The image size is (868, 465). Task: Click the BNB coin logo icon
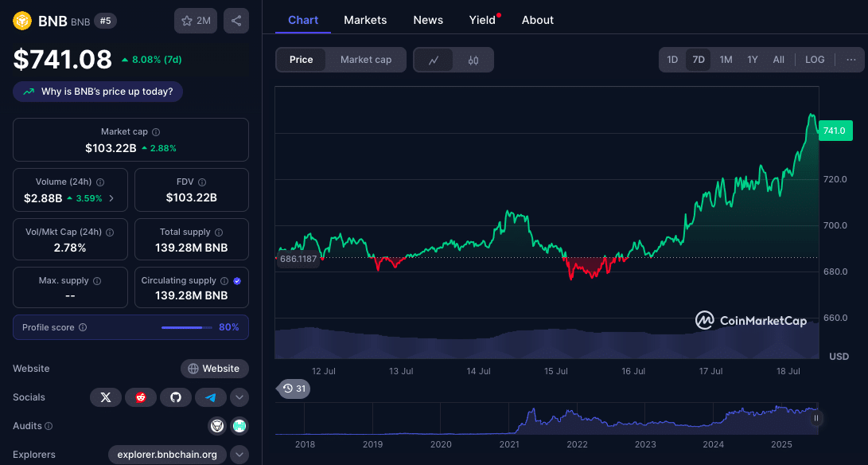coord(22,21)
